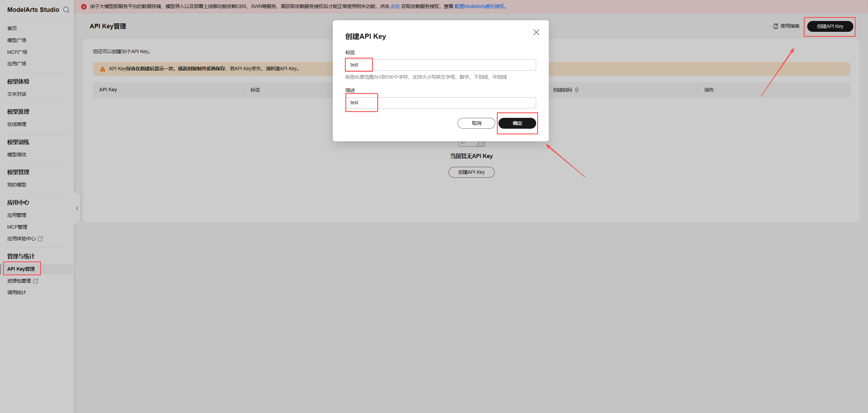Click the search icon beside ModelArts Studio
The height and width of the screenshot is (413, 868).
click(x=66, y=10)
